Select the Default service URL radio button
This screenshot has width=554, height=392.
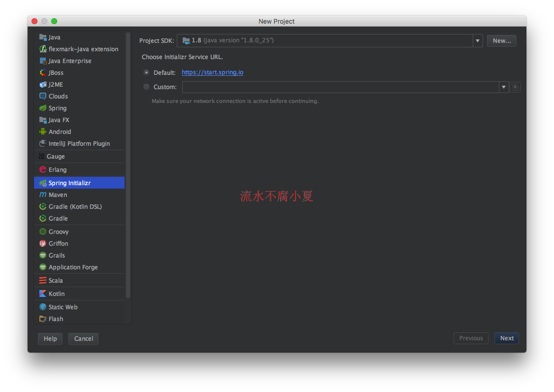click(x=146, y=72)
